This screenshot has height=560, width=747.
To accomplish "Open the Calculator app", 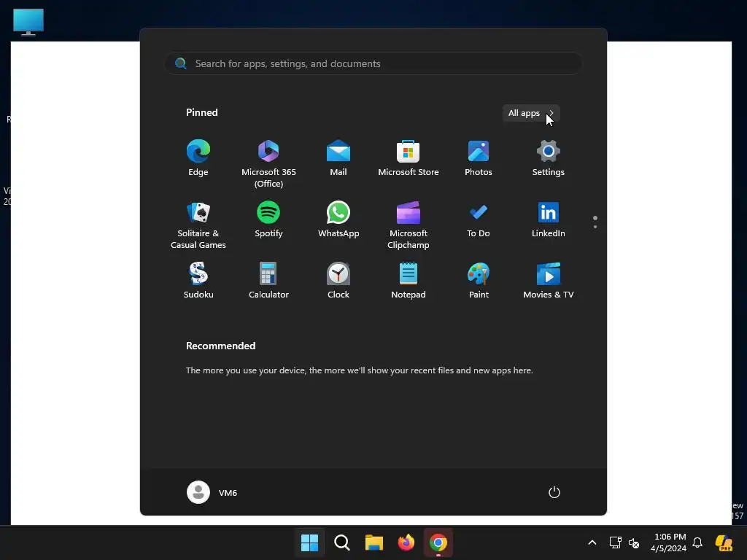I will pos(268,281).
